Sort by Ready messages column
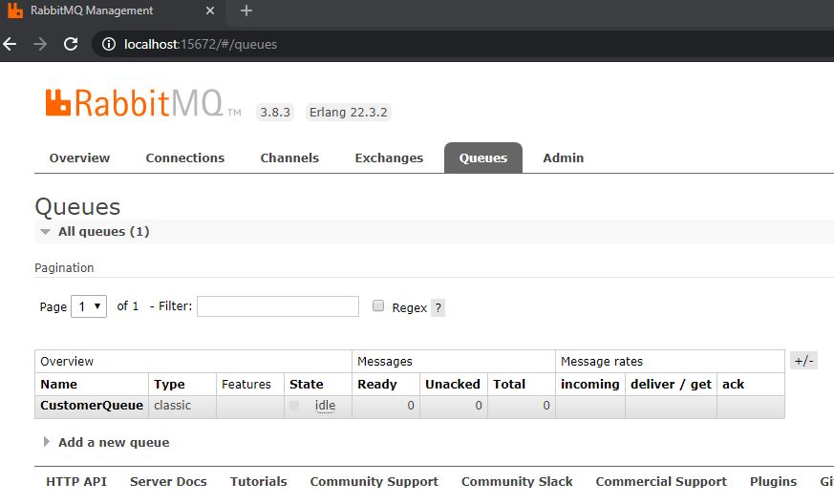Viewport: 834px width, 504px height. pyautogui.click(x=377, y=385)
